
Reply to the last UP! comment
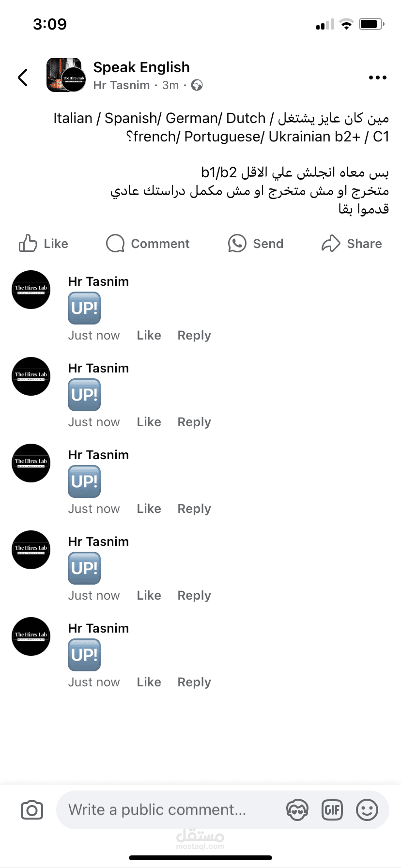tap(194, 682)
